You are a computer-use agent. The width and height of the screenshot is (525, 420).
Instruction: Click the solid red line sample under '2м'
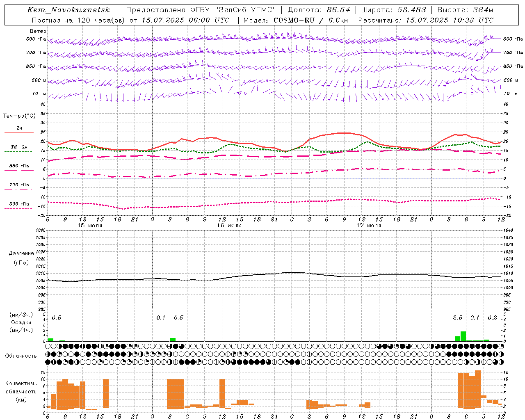click(x=19, y=133)
